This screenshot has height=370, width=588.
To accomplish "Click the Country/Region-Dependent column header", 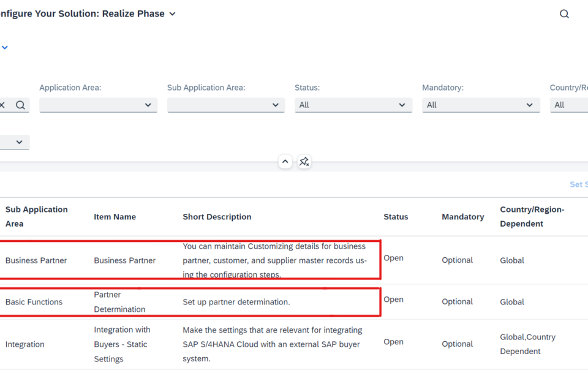I will point(532,216).
